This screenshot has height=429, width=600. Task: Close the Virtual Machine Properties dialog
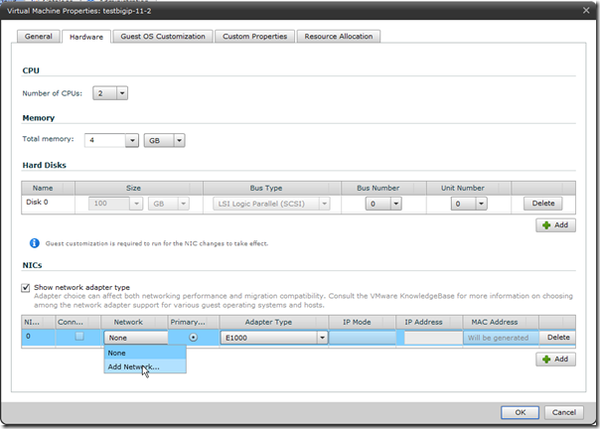[x=586, y=10]
